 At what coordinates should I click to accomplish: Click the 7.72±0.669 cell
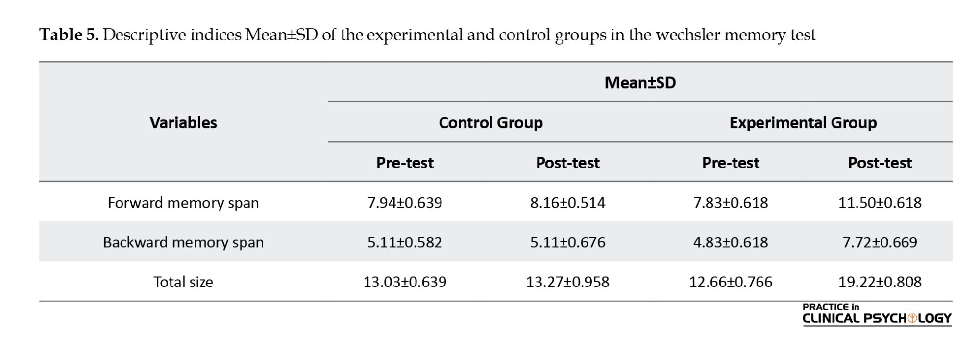click(880, 242)
